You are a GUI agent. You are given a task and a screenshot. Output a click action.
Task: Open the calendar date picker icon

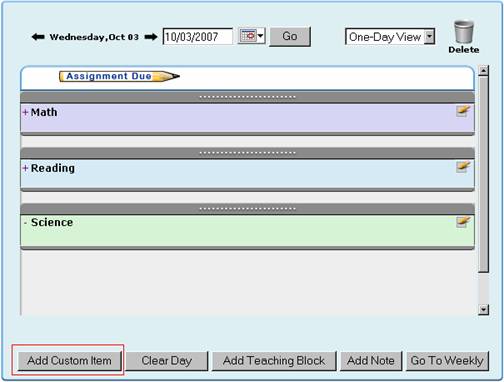(247, 36)
